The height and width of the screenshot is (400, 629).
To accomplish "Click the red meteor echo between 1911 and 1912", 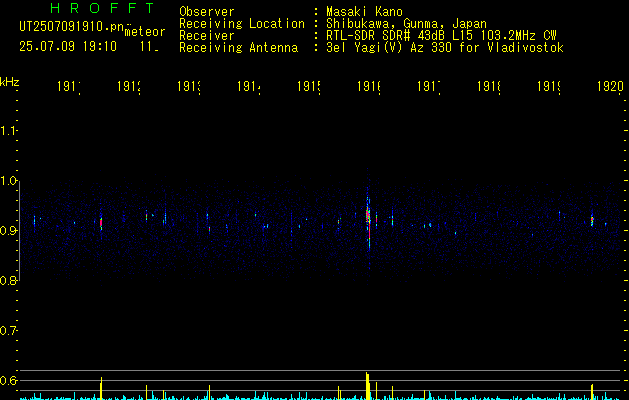I will point(101,223).
